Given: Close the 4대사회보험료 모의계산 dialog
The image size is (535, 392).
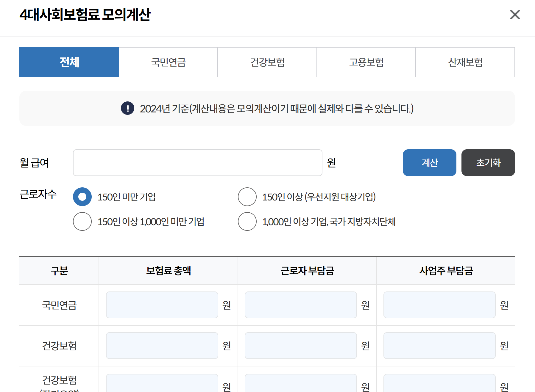Looking at the screenshot, I should tap(514, 15).
